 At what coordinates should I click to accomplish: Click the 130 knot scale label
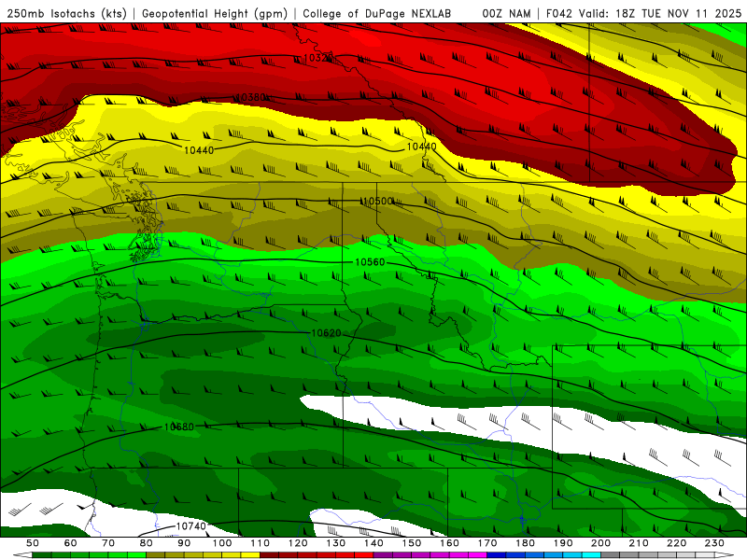(x=336, y=543)
